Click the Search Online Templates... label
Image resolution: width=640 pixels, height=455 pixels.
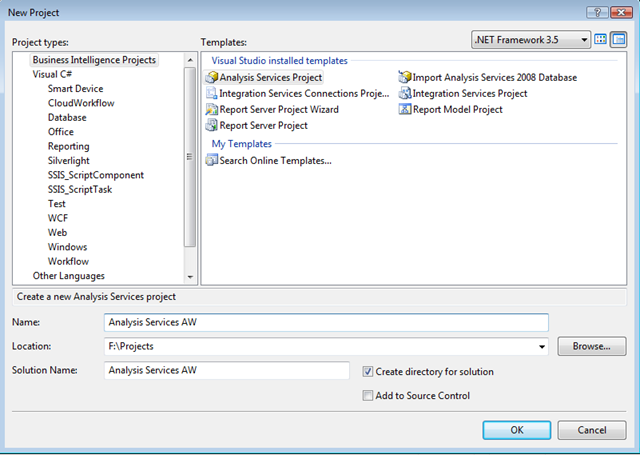point(276,160)
